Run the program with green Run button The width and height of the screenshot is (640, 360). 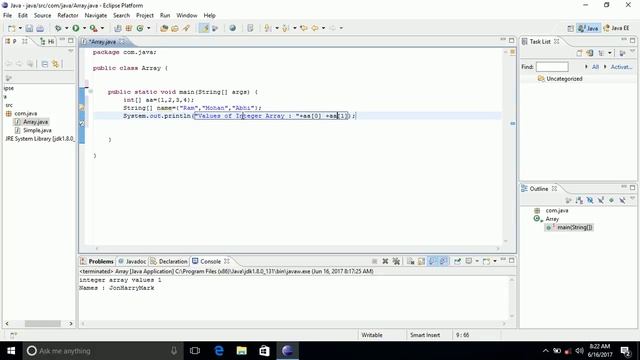tap(76, 28)
